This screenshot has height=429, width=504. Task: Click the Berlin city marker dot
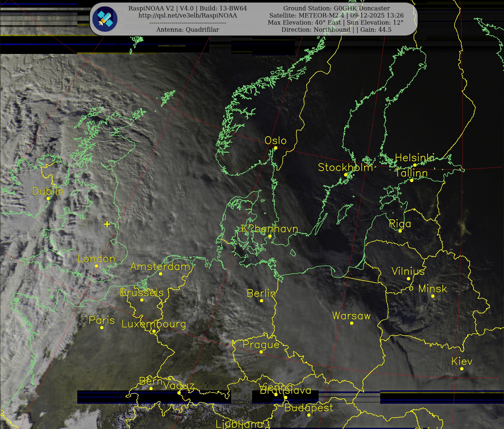(x=261, y=301)
